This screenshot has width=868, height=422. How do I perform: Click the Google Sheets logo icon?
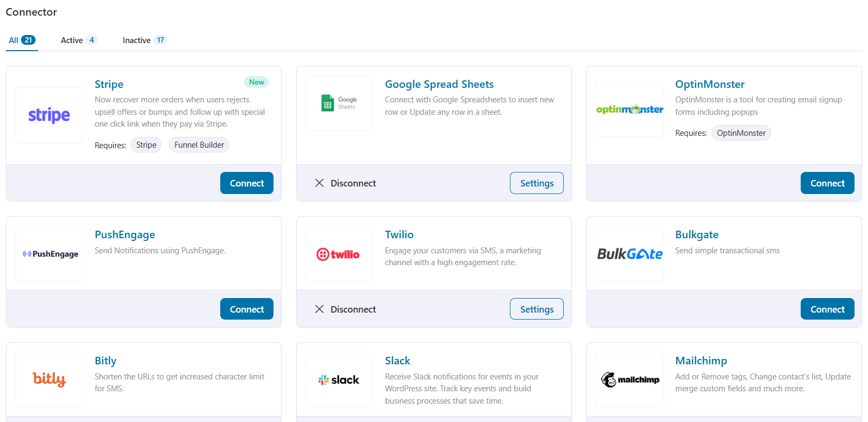click(339, 103)
